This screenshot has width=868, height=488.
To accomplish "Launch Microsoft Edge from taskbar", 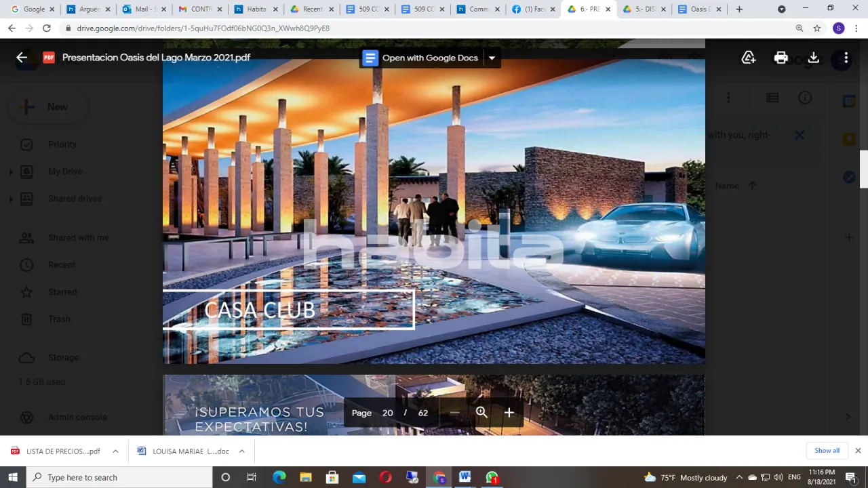I will click(x=279, y=477).
